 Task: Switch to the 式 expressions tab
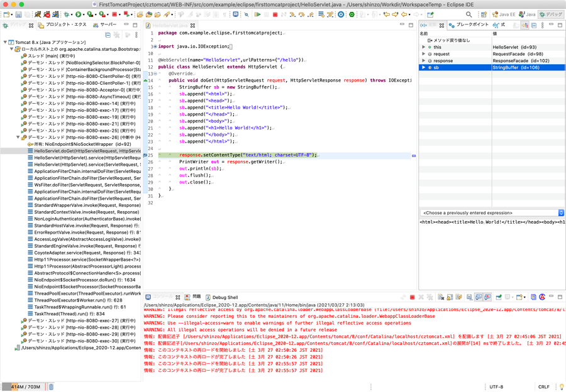click(x=499, y=25)
